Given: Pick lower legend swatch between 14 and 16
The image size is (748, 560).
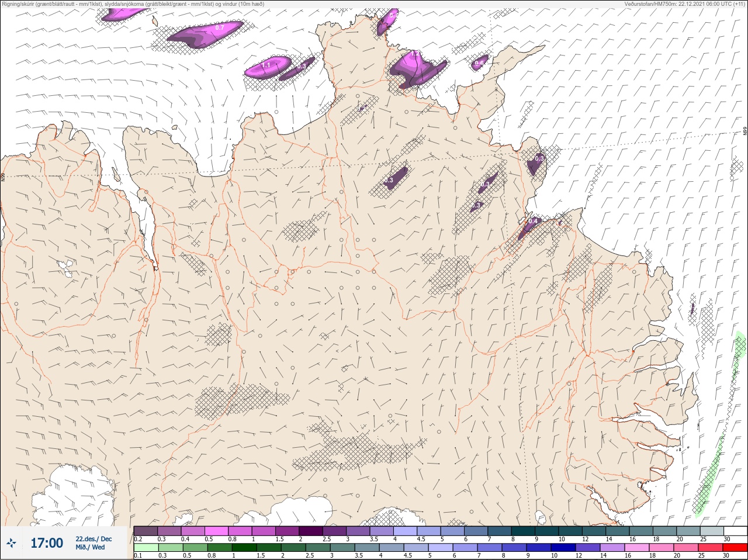Looking at the screenshot, I should (x=612, y=548).
